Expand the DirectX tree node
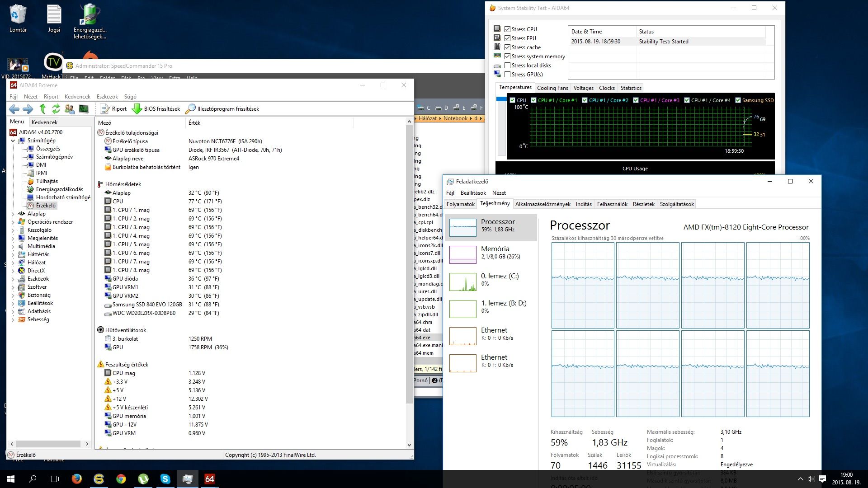868x488 pixels. tap(13, 271)
